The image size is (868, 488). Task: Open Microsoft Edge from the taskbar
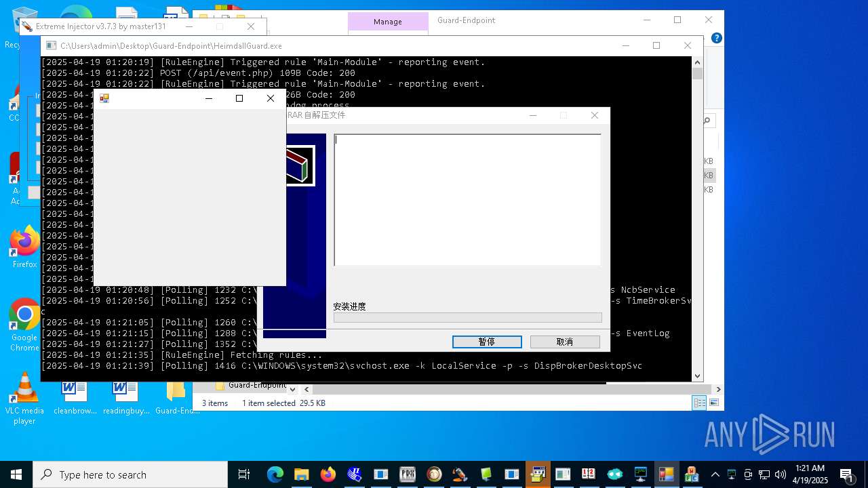(275, 474)
